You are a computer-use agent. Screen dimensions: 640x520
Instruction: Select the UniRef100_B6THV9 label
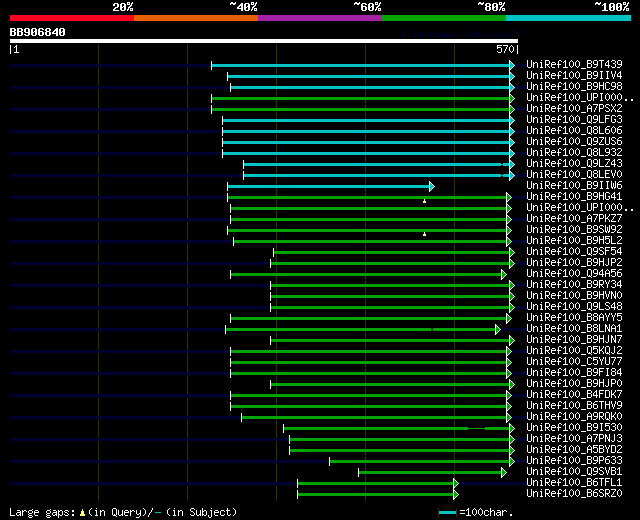pyautogui.click(x=574, y=406)
